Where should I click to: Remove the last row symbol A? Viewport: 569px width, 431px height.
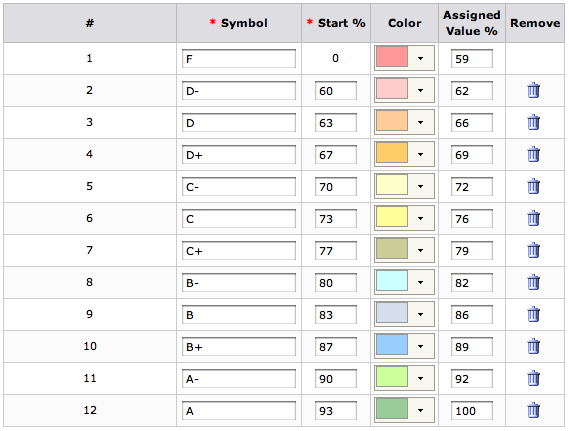(x=533, y=410)
